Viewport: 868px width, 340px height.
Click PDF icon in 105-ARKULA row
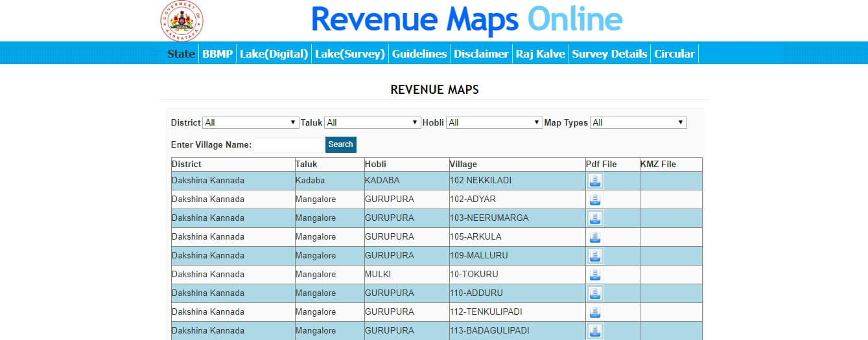(x=594, y=237)
